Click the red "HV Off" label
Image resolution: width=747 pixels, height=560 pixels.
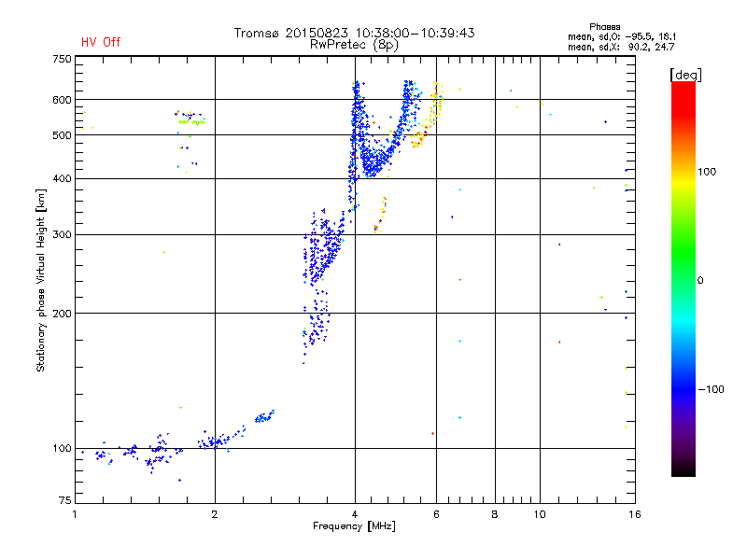click(101, 42)
